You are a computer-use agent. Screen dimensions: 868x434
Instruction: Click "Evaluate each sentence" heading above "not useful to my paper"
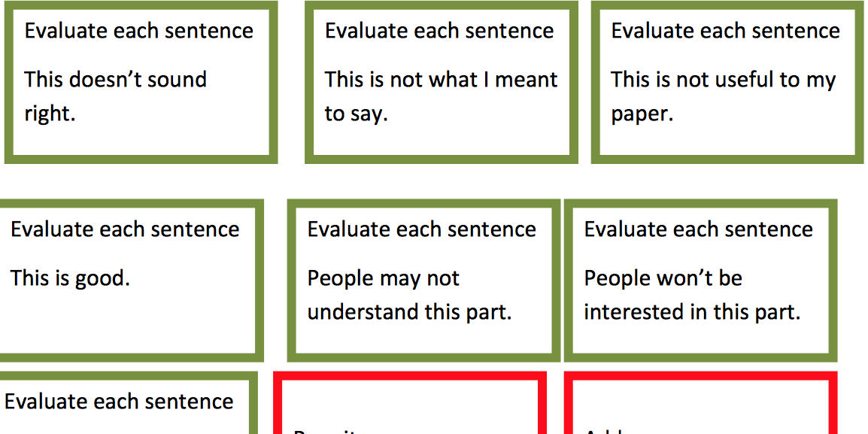point(725,30)
